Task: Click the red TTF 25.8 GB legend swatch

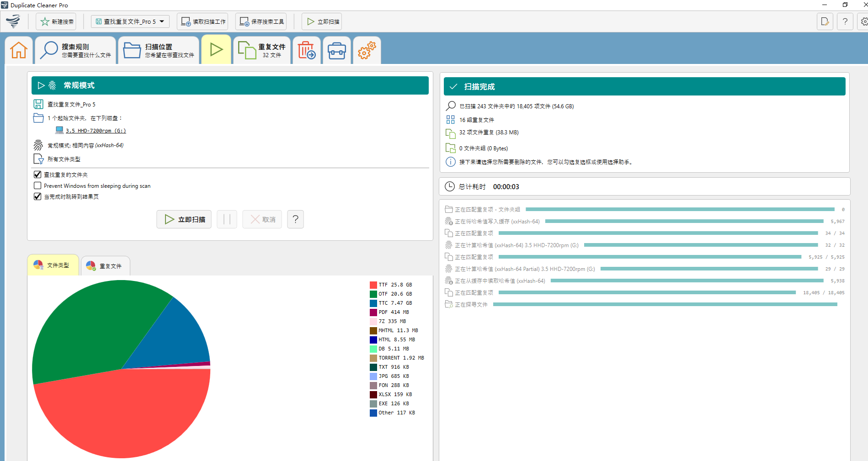Action: pyautogui.click(x=373, y=285)
